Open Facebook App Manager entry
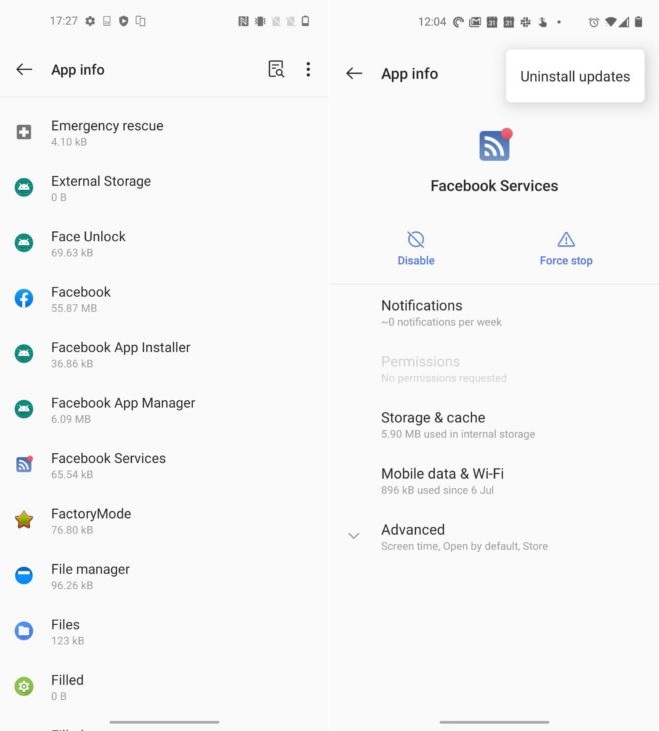 coord(123,409)
